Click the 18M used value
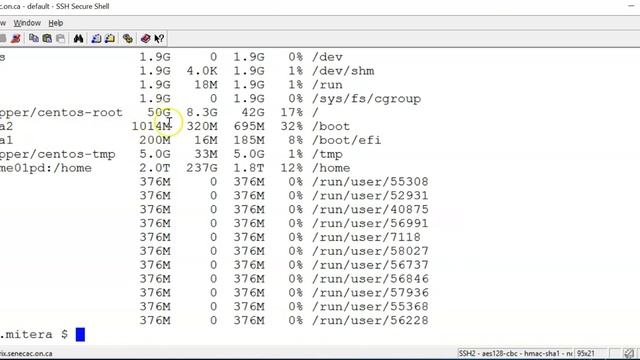Viewport: 640px width, 360px height. point(206,85)
